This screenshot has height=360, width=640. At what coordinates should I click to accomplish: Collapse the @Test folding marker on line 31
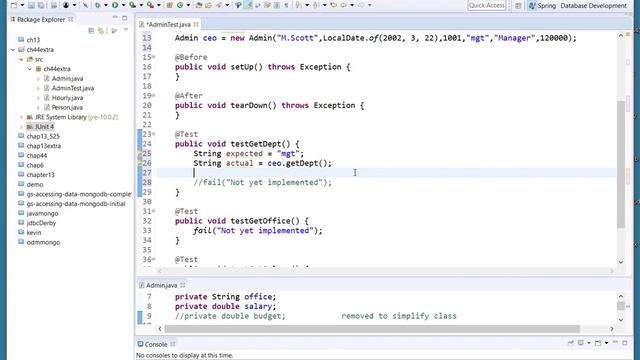[154, 211]
